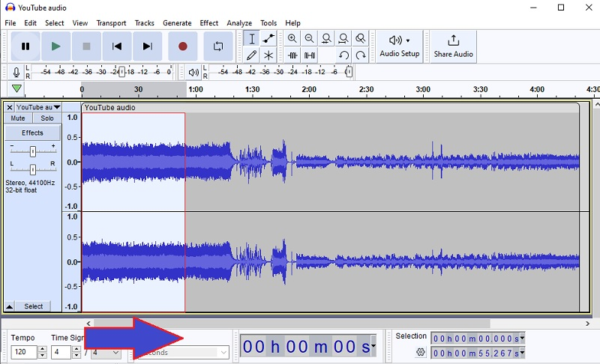Silence audio selection icon
The image size is (600, 364).
[309, 55]
